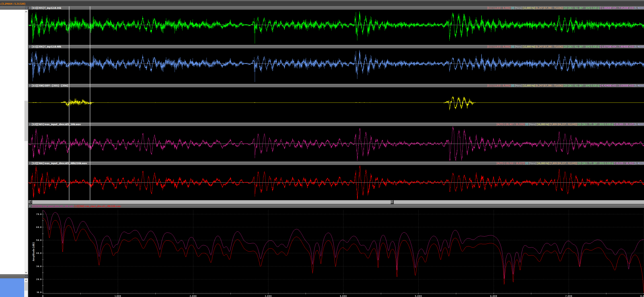Click the ivas_input_dmx.id1_48k216k.wav track icon
Image resolution: width=644 pixels, height=297 pixels.
coord(30,163)
